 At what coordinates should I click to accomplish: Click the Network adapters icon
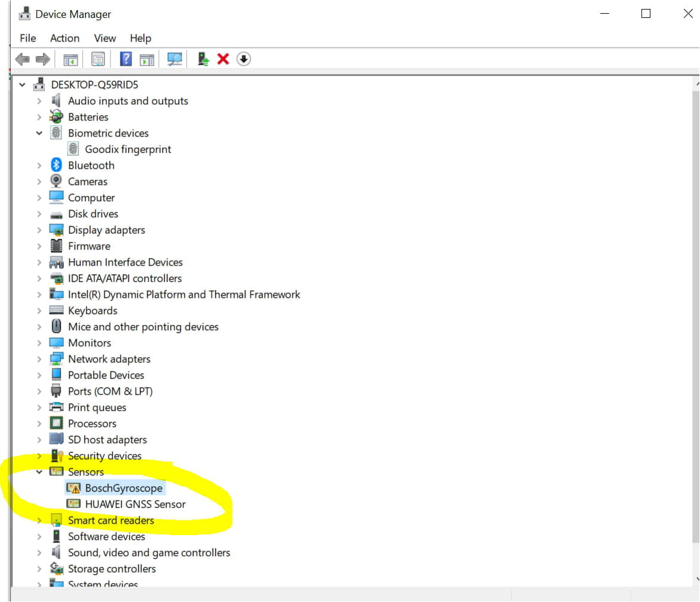pyautogui.click(x=56, y=358)
